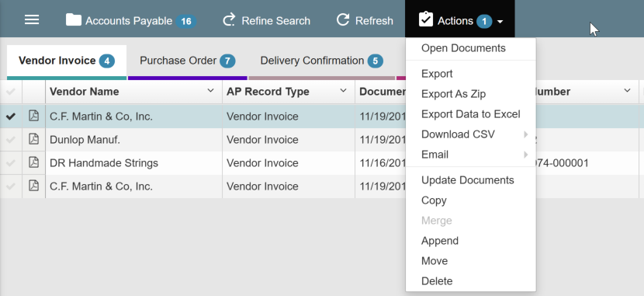Click the DR Handmade Strings vendor cell
This screenshot has height=296, width=644.
(x=133, y=163)
